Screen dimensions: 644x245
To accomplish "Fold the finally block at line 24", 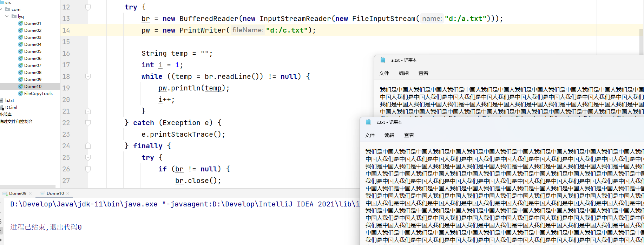I will click(x=88, y=146).
